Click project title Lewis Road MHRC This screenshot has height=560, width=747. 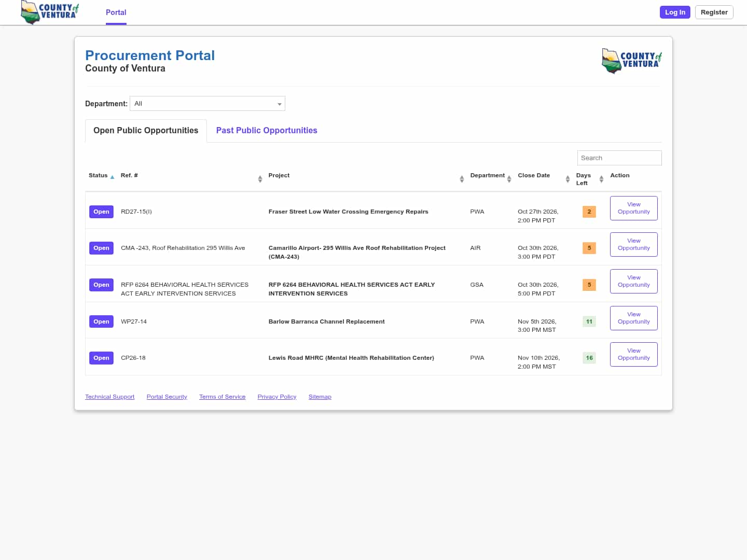[x=351, y=358]
